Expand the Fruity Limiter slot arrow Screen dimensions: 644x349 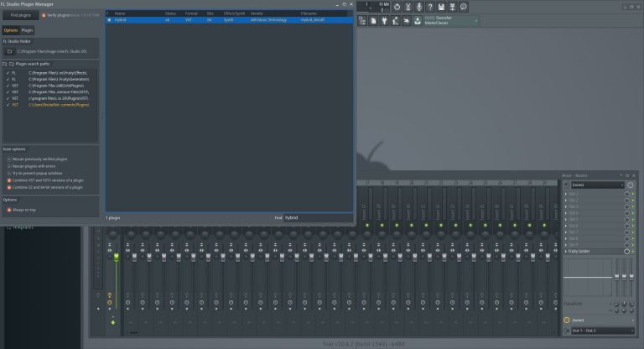coord(566,251)
